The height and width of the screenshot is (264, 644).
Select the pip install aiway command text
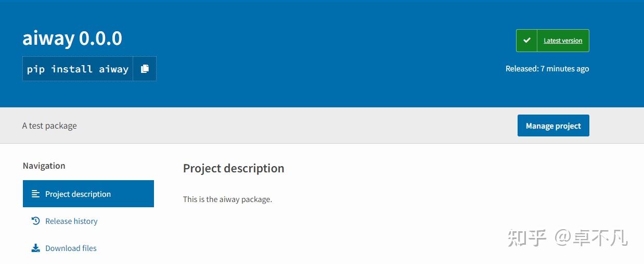78,69
